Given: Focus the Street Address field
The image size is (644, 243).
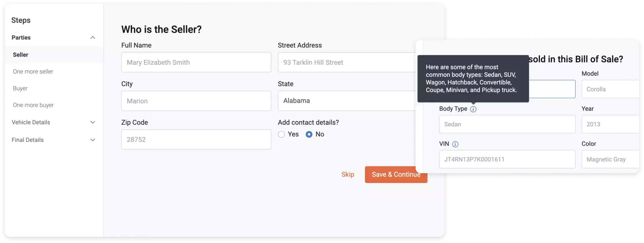Looking at the screenshot, I should tap(346, 62).
